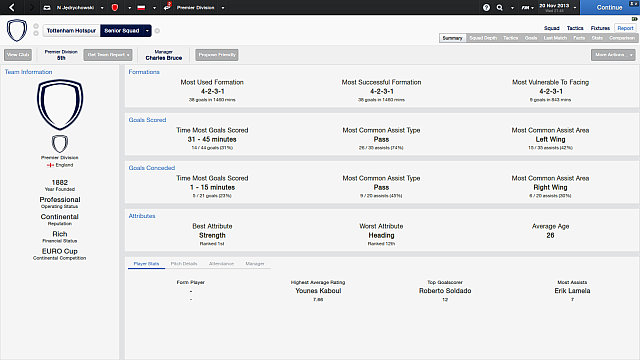Click the small Premier Division crest
640x360 pixels.
(x=60, y=144)
